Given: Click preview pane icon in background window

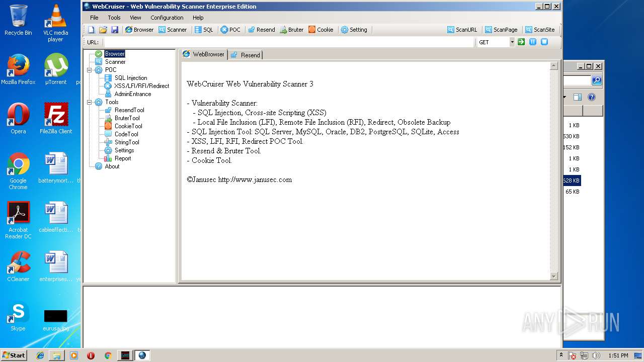Looking at the screenshot, I should (x=578, y=97).
